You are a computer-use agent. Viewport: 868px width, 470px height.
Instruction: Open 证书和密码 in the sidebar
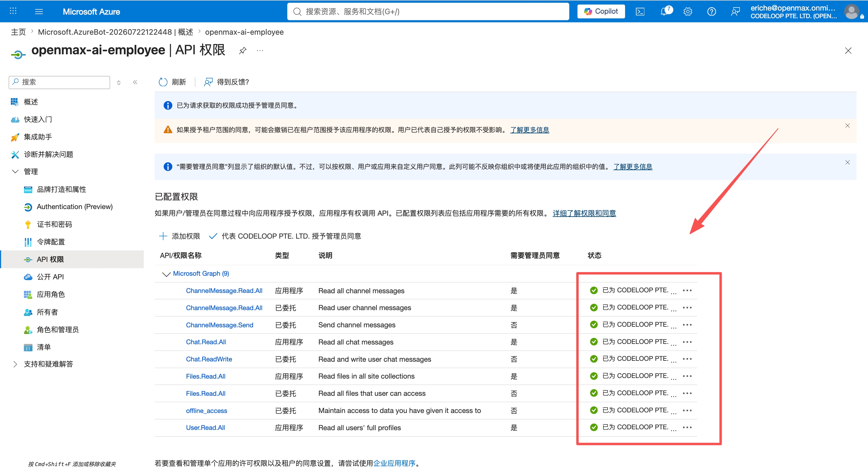[54, 224]
